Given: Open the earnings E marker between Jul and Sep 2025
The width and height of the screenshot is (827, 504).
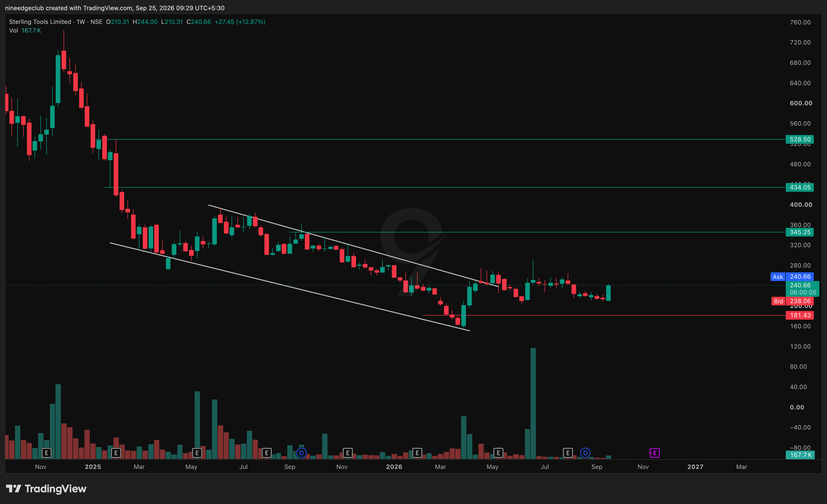Looking at the screenshot, I should pyautogui.click(x=266, y=453).
